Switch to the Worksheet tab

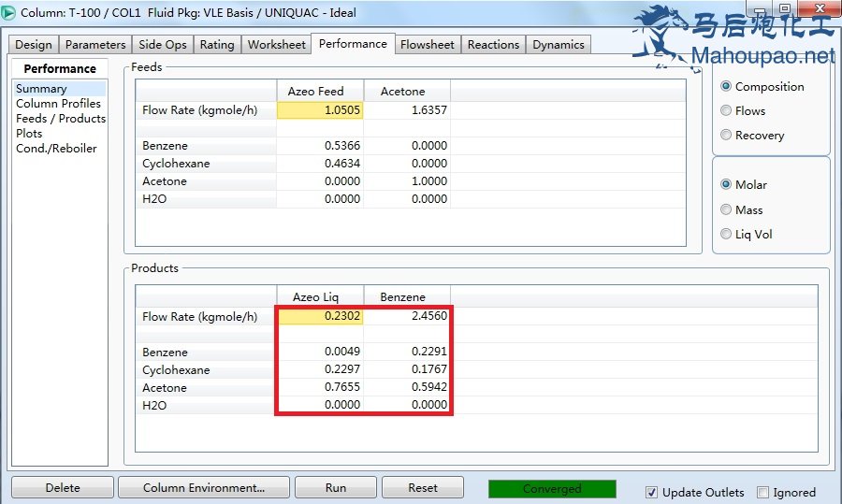[276, 45]
